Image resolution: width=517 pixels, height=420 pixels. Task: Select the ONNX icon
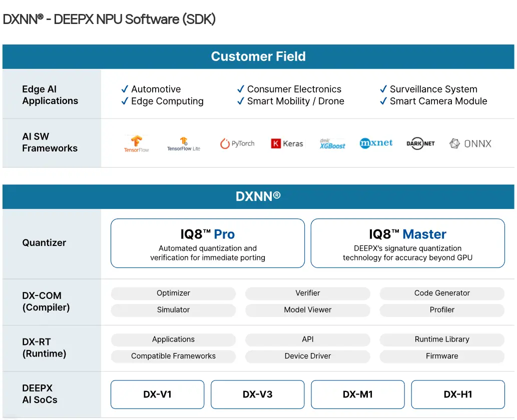tap(469, 143)
